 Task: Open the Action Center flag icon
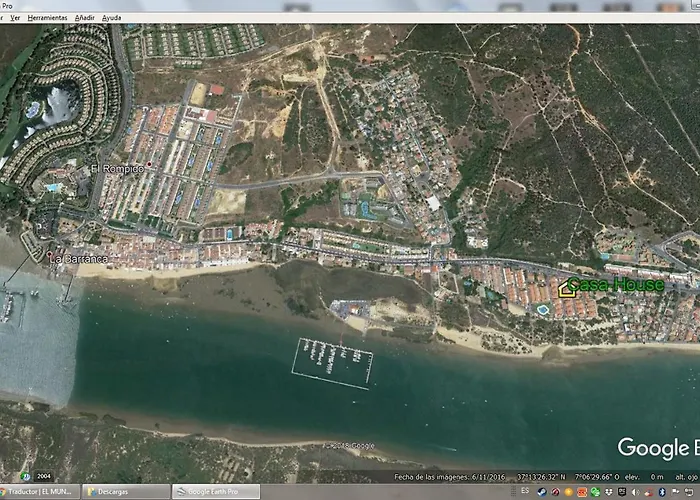click(675, 492)
